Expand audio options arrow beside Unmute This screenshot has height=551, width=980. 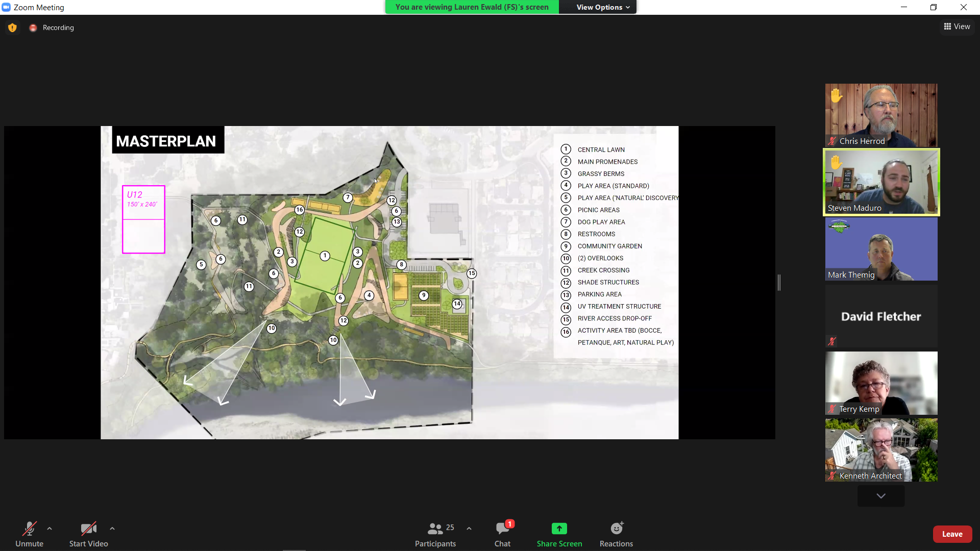pyautogui.click(x=50, y=529)
